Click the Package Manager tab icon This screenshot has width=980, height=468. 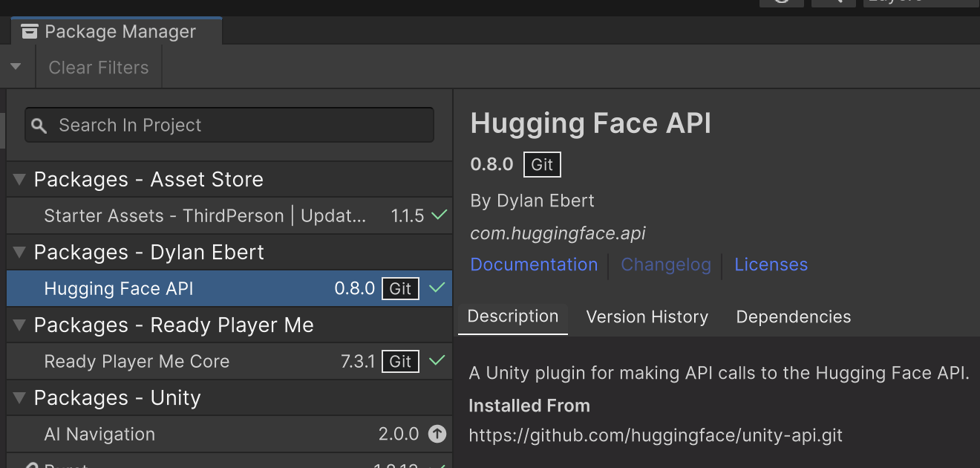tap(30, 31)
